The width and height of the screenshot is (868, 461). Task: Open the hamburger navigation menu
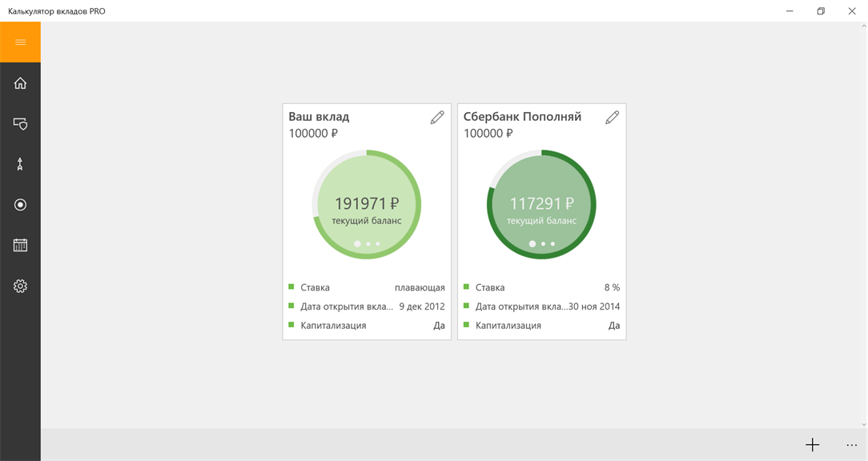click(x=20, y=42)
